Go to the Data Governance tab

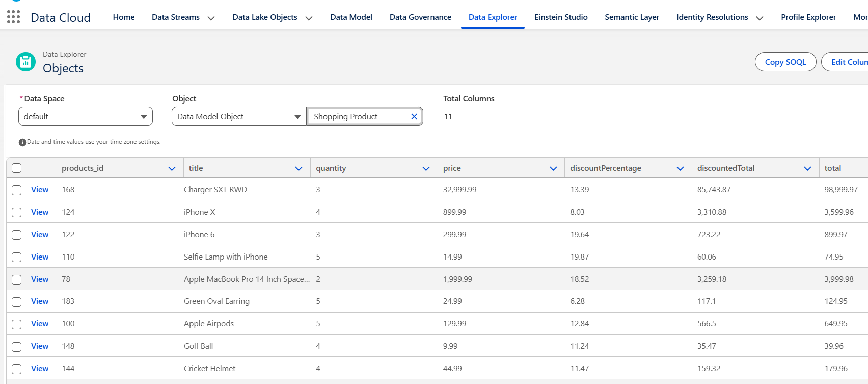tap(420, 17)
